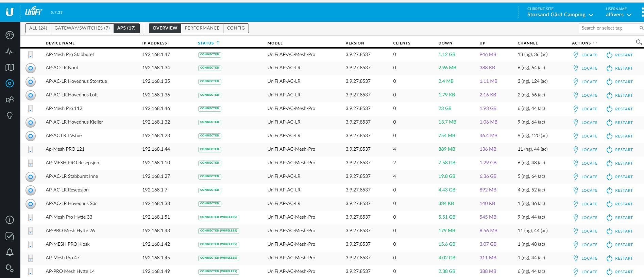Click channel value 13 (ng), 36 (ac)

tap(532, 54)
